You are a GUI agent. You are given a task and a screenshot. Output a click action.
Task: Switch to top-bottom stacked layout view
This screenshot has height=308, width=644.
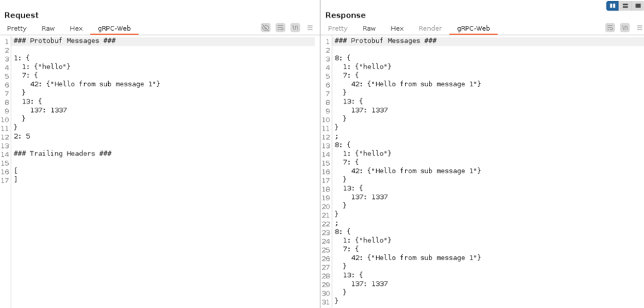coord(625,6)
